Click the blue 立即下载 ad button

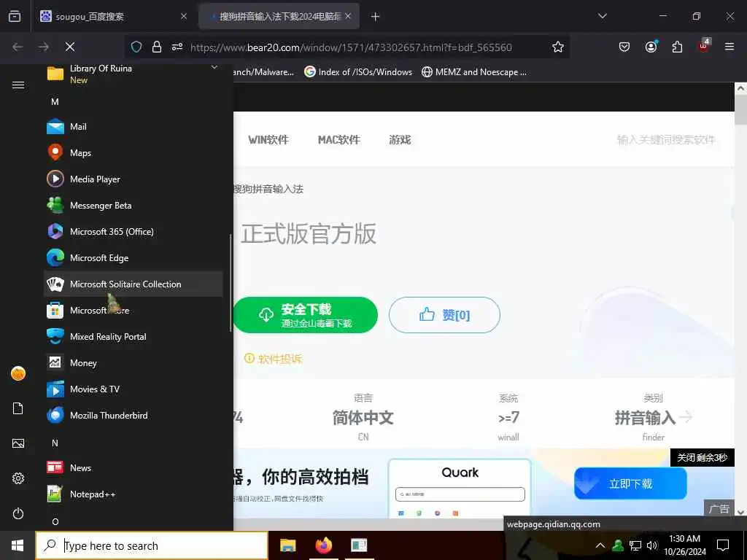630,483
